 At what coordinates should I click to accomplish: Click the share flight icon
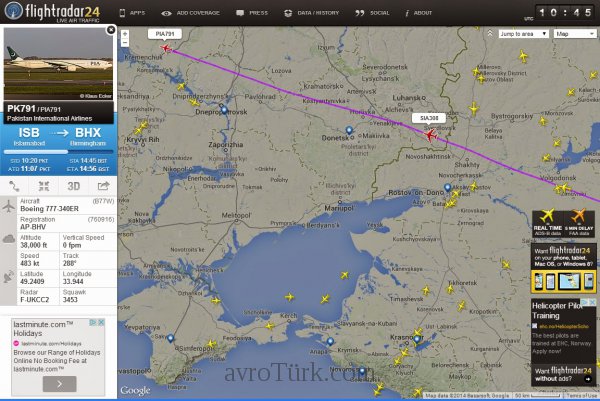[103, 186]
